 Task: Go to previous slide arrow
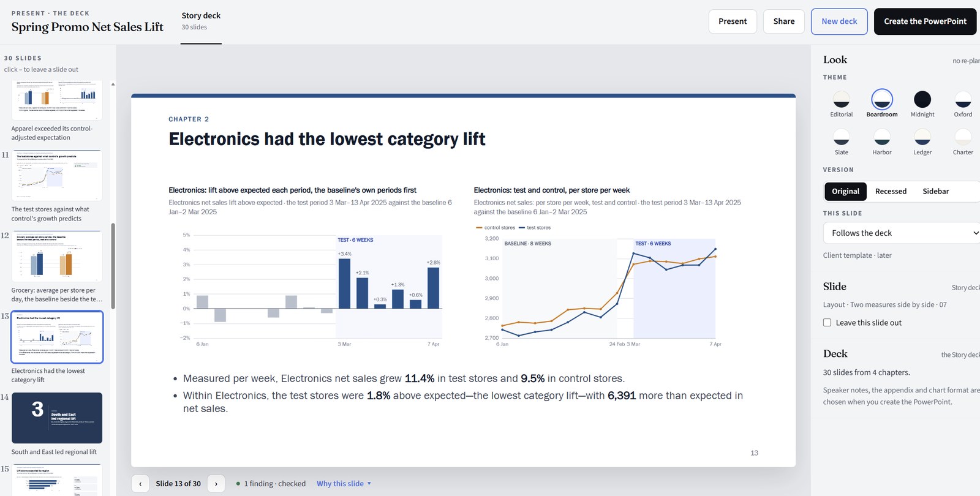[140, 484]
